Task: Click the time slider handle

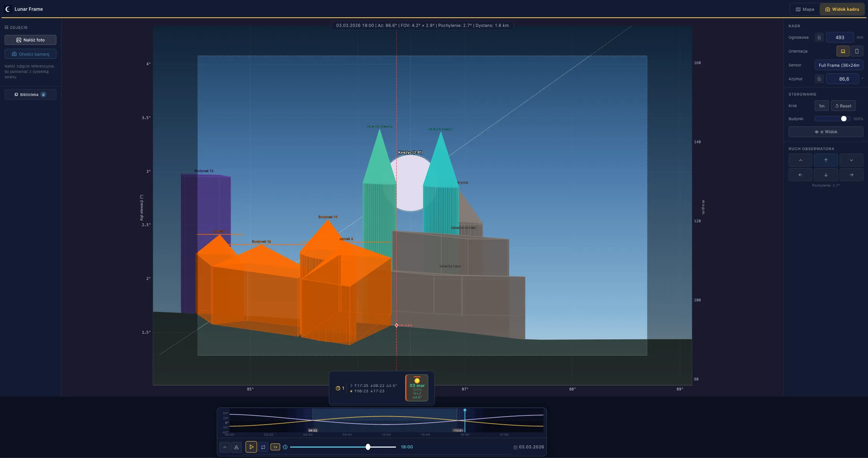Action: tap(368, 447)
